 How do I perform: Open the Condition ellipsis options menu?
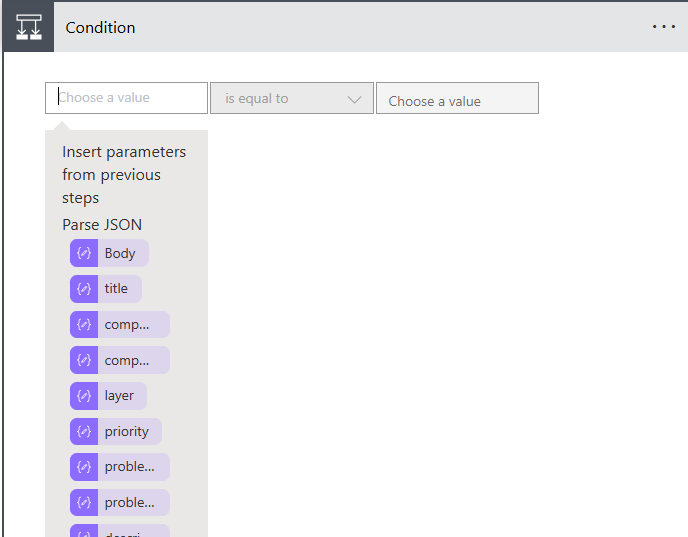664,27
